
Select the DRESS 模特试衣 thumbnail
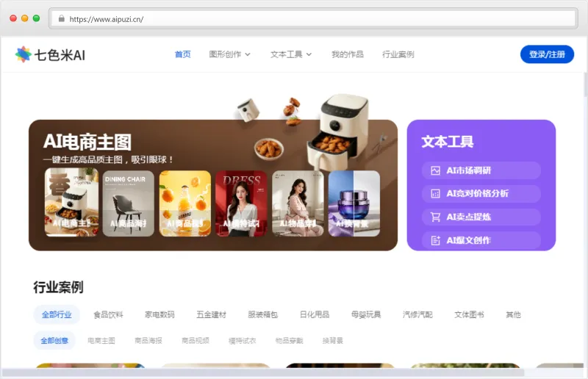coord(241,203)
